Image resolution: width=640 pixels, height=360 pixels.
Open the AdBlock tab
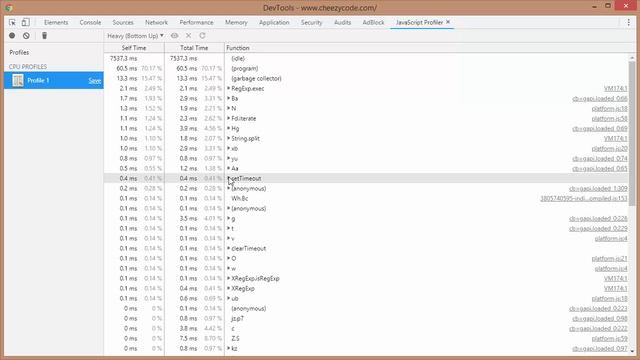pos(373,22)
